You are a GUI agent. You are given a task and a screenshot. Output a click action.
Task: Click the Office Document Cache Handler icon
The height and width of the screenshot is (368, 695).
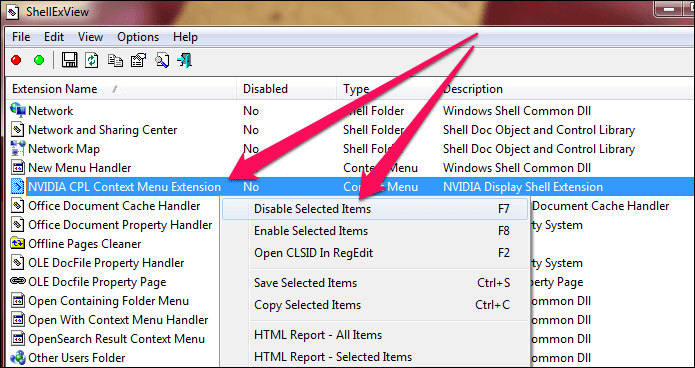(18, 206)
